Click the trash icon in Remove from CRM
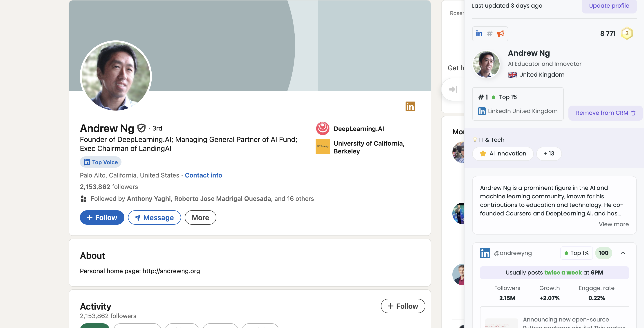This screenshot has width=644, height=328. click(x=633, y=113)
